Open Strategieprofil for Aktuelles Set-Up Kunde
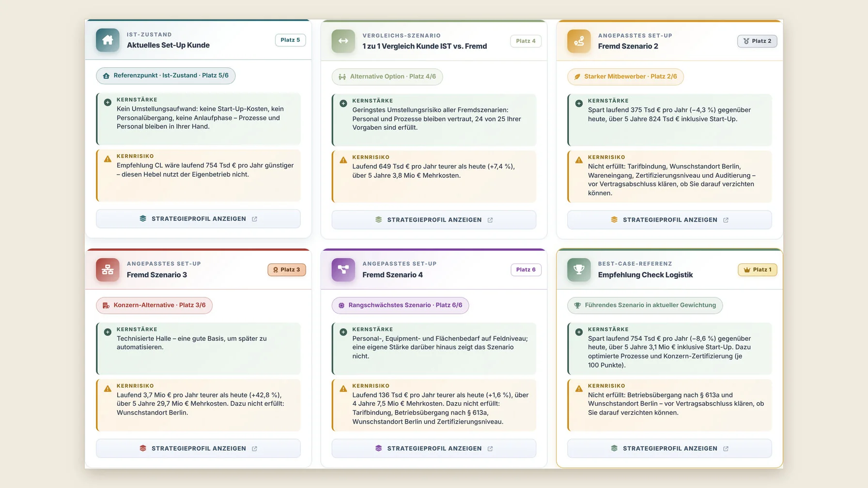This screenshot has width=868, height=488. (198, 219)
